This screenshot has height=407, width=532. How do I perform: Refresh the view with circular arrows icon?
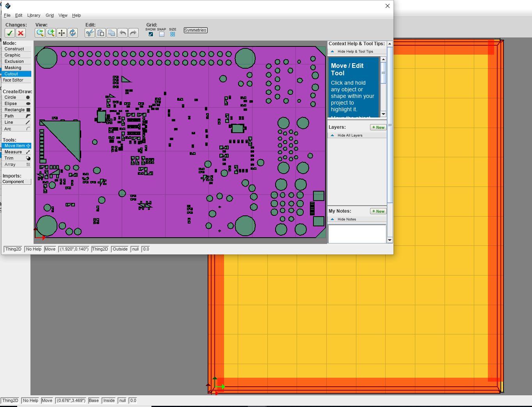click(x=73, y=33)
